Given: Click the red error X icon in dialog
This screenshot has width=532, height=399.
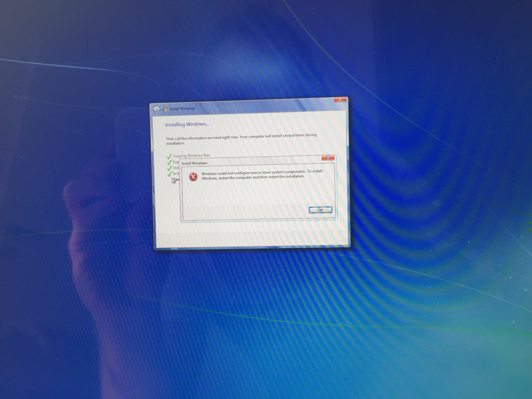Looking at the screenshot, I should pos(193,177).
